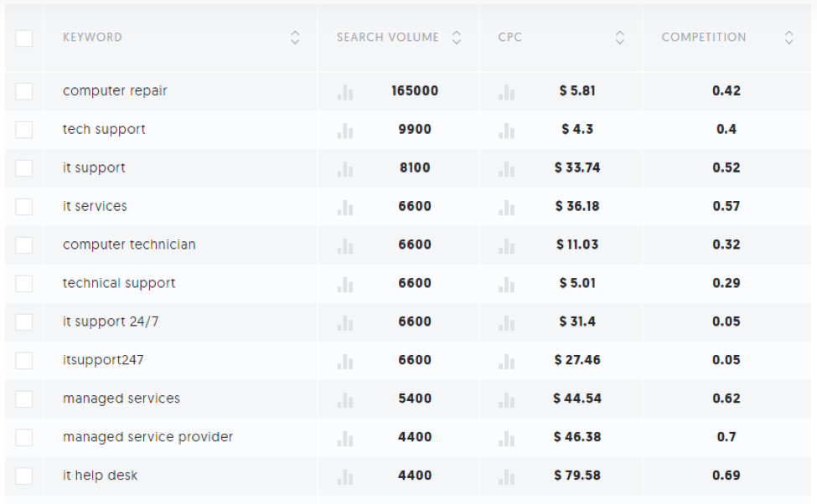The height and width of the screenshot is (504, 817).
Task: Select the computer repair row checkbox
Action: tap(24, 91)
